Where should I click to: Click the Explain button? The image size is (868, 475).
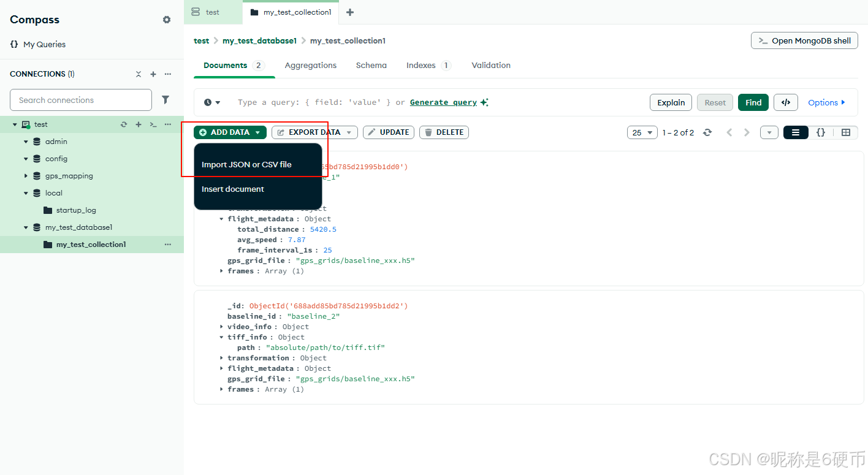(671, 102)
